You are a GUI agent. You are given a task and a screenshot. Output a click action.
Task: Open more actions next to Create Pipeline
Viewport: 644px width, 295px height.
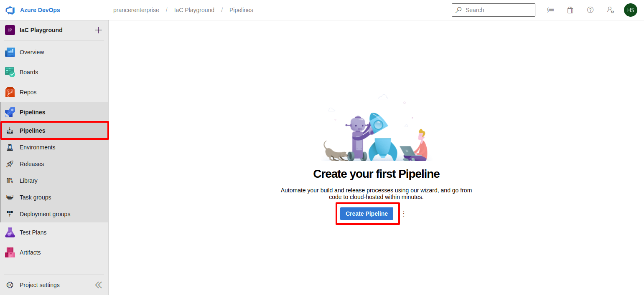pos(404,214)
